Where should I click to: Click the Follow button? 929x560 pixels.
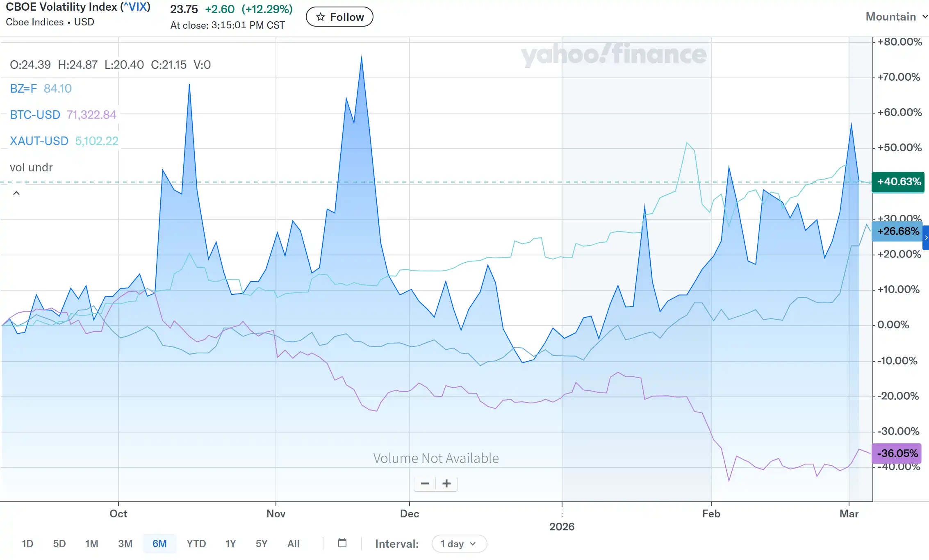(339, 17)
